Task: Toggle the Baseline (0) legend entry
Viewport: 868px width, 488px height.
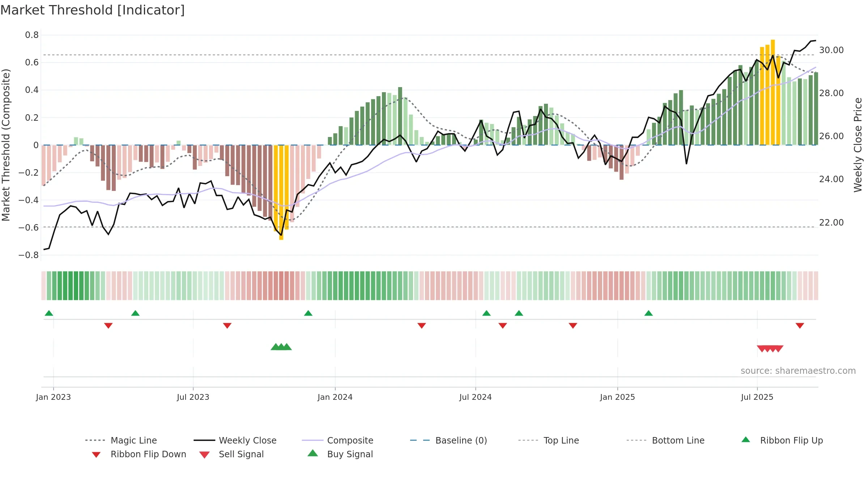Action: [448, 440]
